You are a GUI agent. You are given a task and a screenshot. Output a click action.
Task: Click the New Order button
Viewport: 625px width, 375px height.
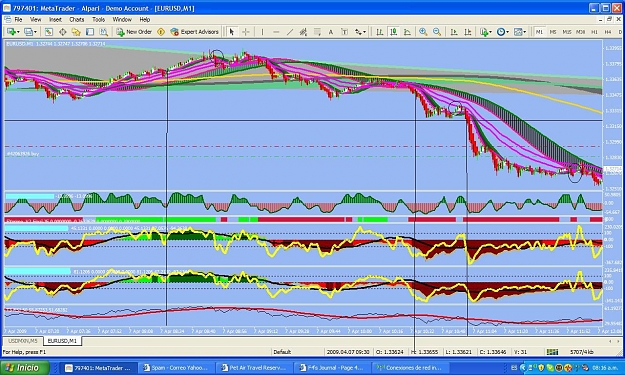pos(134,32)
